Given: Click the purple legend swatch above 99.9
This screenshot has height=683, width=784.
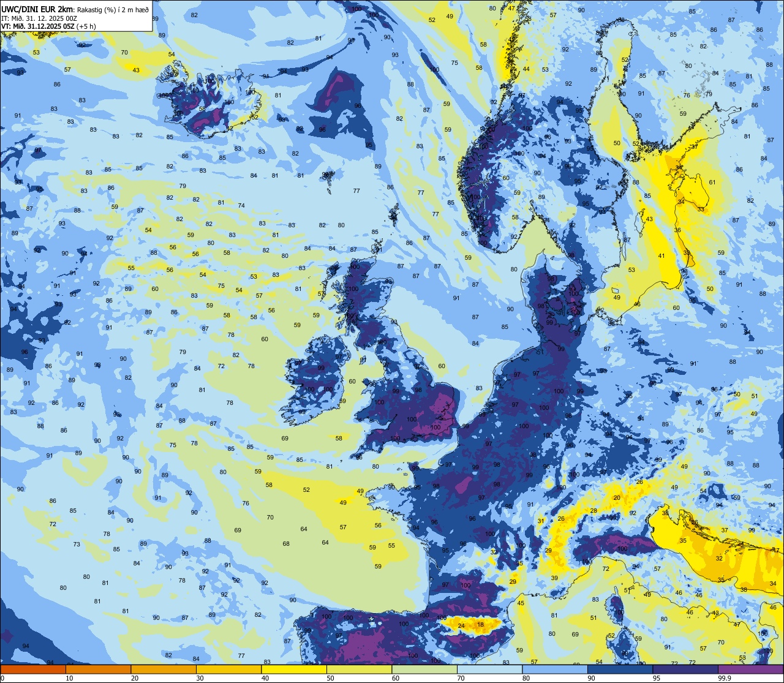Looking at the screenshot, I should coord(750,669).
